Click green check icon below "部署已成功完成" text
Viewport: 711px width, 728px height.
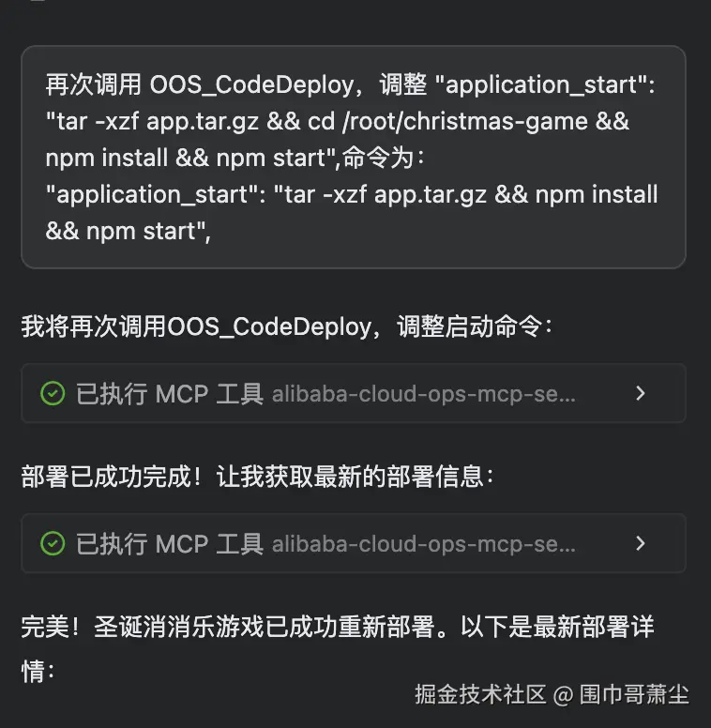coord(53,543)
